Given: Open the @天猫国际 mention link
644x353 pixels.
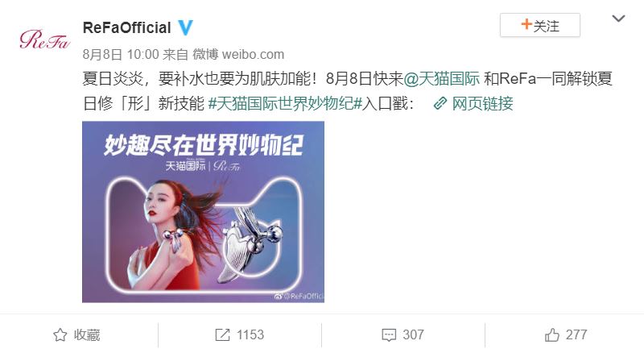Looking at the screenshot, I should click(x=441, y=78).
